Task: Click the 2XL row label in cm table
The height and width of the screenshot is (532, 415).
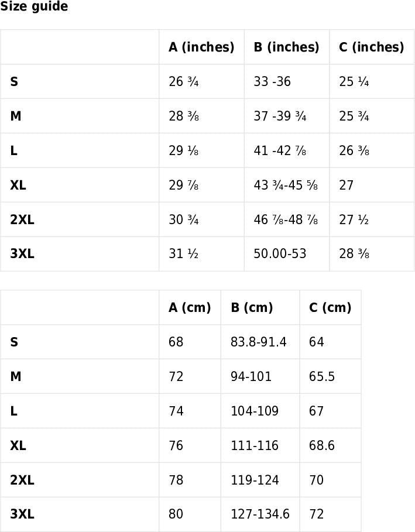Action: 22,480
